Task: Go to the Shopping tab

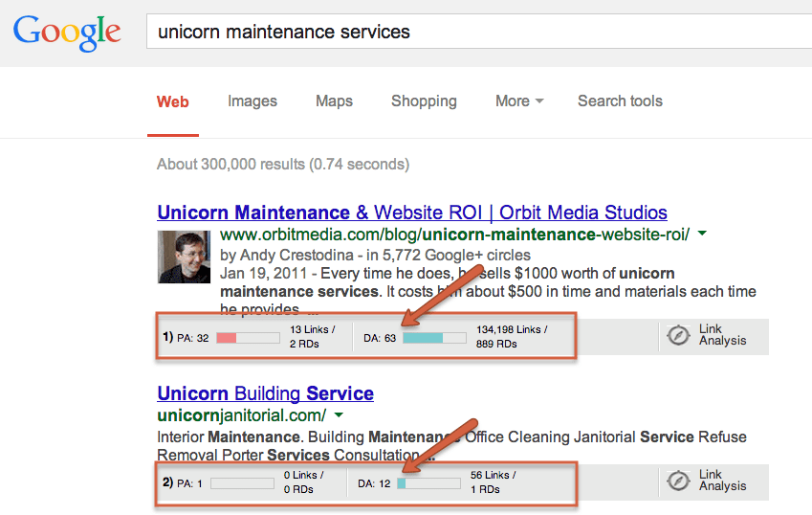Action: pyautogui.click(x=424, y=101)
